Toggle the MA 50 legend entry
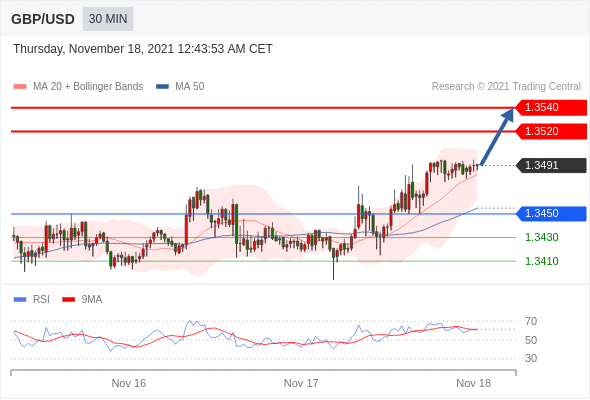The height and width of the screenshot is (400, 590). click(x=180, y=87)
